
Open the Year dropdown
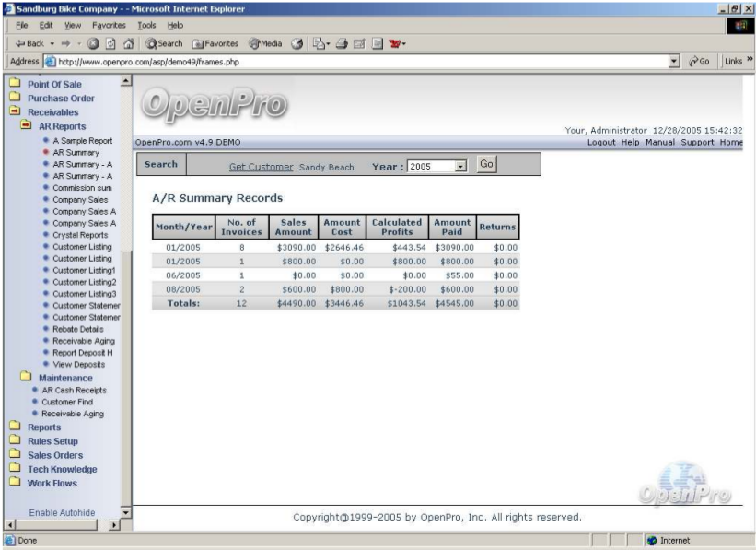coord(460,167)
